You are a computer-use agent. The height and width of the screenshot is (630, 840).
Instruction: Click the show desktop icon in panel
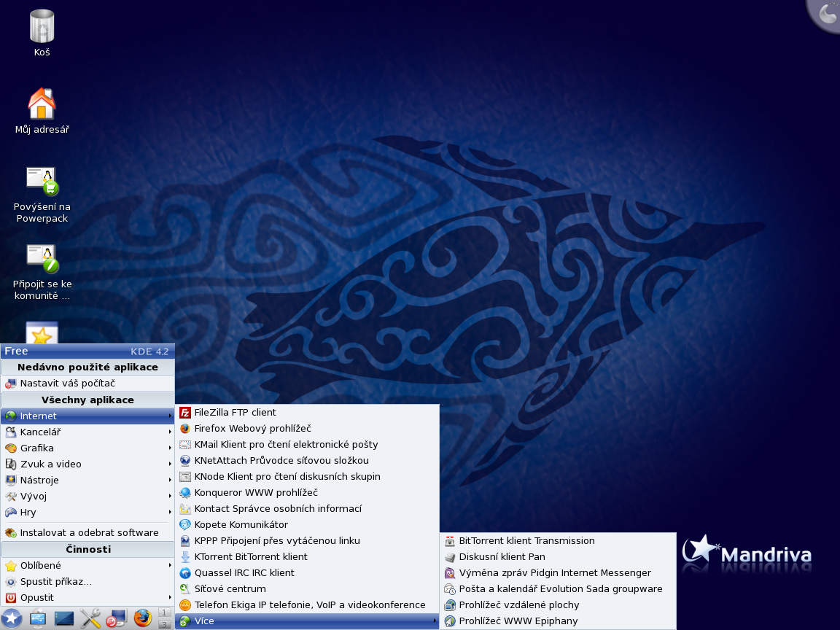click(63, 619)
